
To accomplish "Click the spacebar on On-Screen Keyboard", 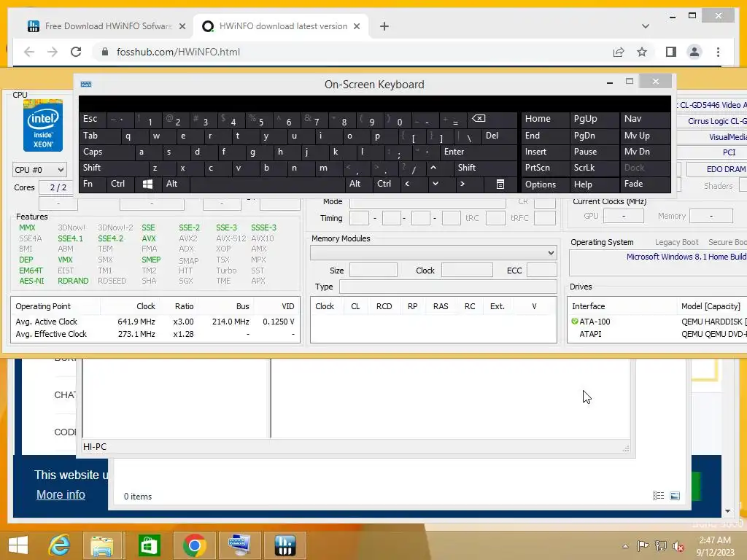I will click(267, 184).
